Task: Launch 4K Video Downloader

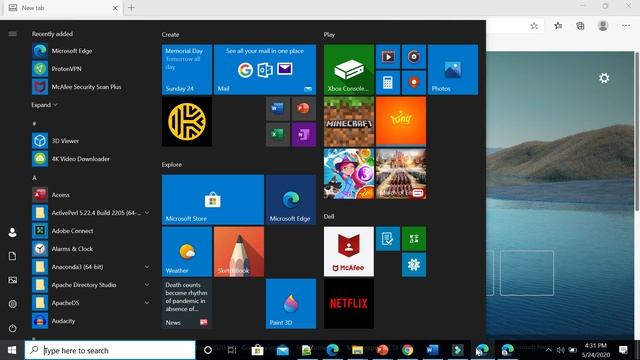Action: [90, 159]
